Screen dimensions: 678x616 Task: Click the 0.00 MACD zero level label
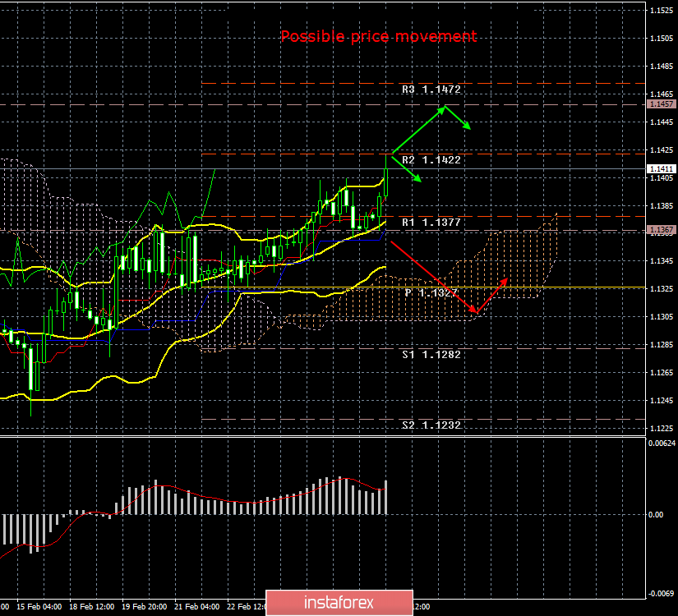[656, 514]
